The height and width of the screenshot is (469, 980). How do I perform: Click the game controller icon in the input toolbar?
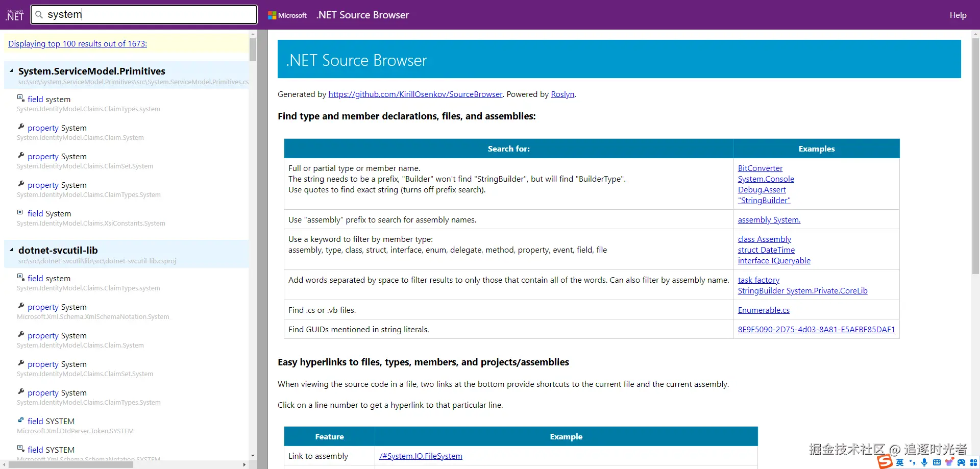pos(962,462)
